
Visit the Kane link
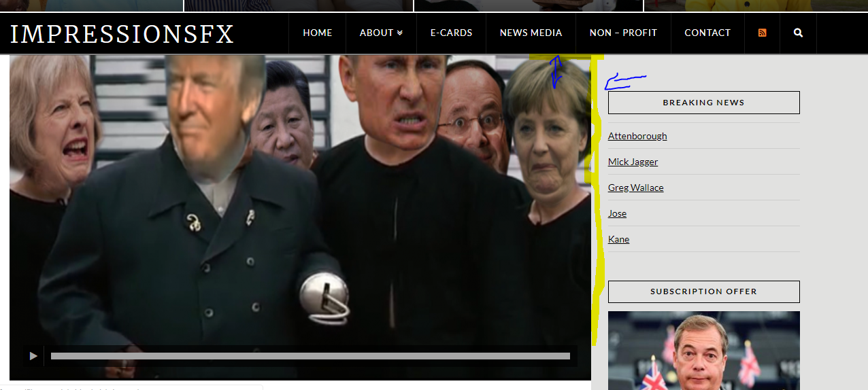click(x=618, y=239)
